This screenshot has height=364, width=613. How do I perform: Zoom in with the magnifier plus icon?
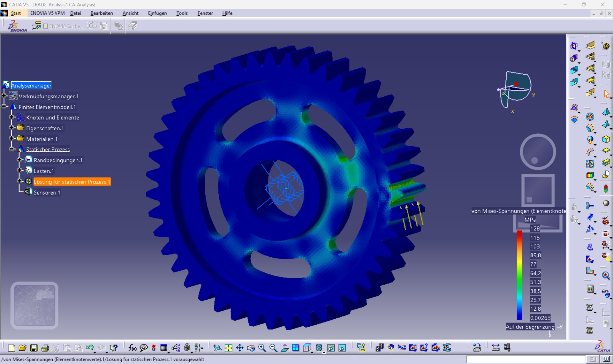click(x=262, y=348)
